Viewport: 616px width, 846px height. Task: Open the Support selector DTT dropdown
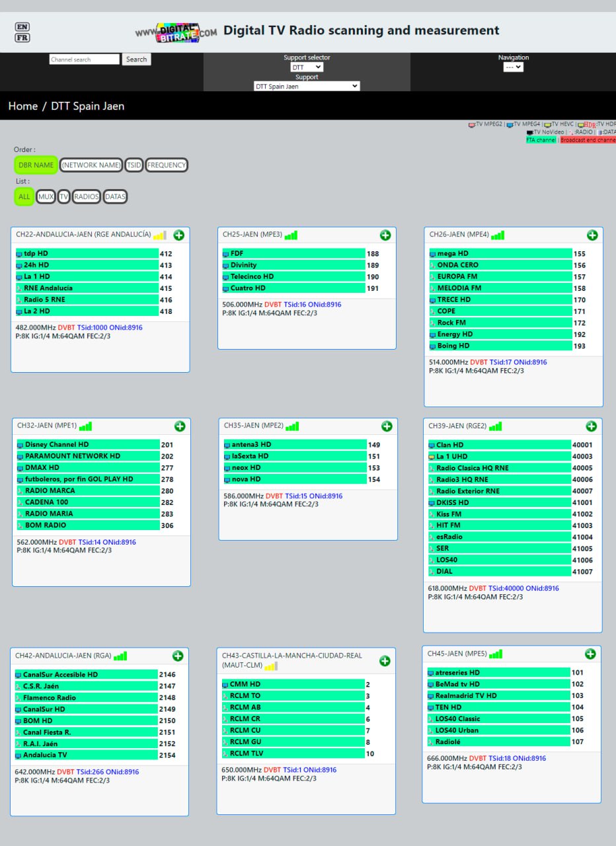pyautogui.click(x=307, y=67)
